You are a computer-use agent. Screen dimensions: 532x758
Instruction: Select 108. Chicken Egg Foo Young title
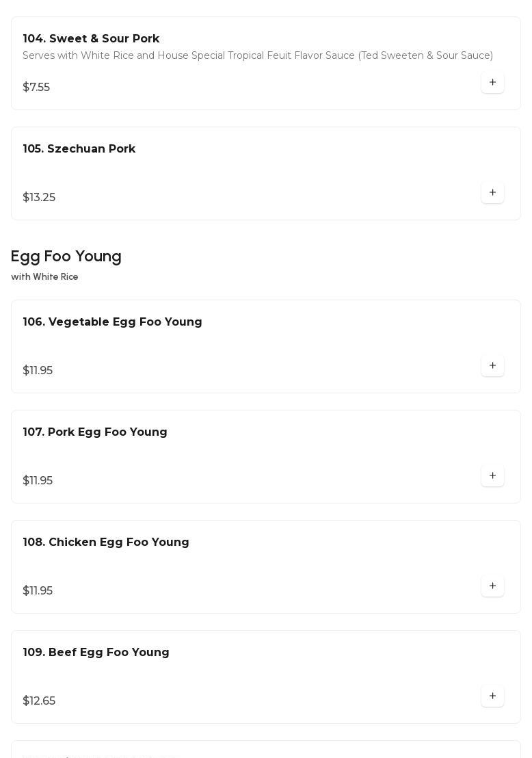click(106, 543)
